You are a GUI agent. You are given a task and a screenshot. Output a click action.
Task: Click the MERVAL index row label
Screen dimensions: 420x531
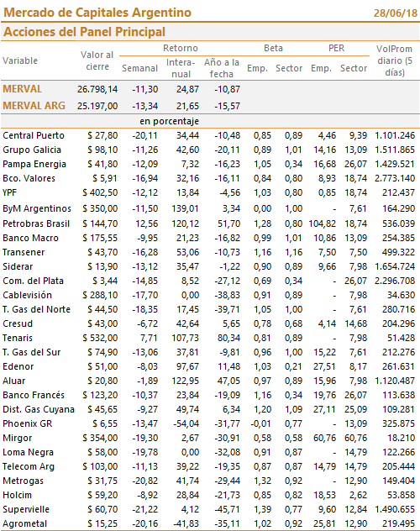click(x=23, y=89)
